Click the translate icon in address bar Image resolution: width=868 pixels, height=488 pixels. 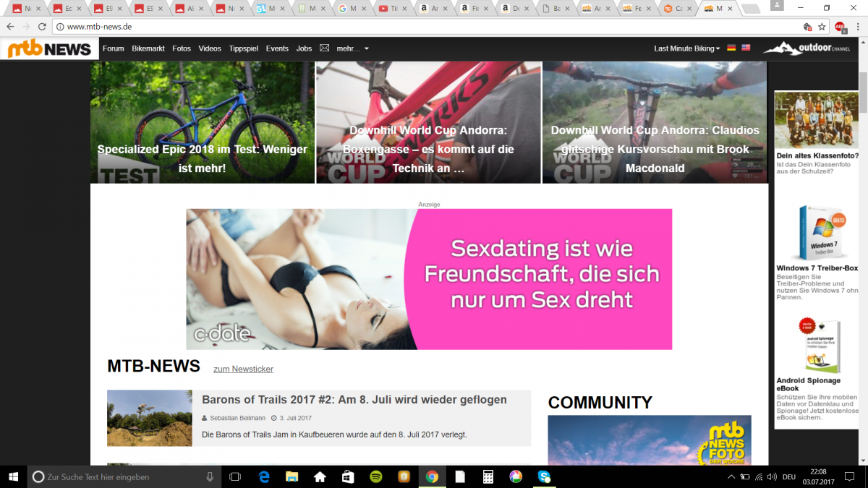(x=807, y=27)
